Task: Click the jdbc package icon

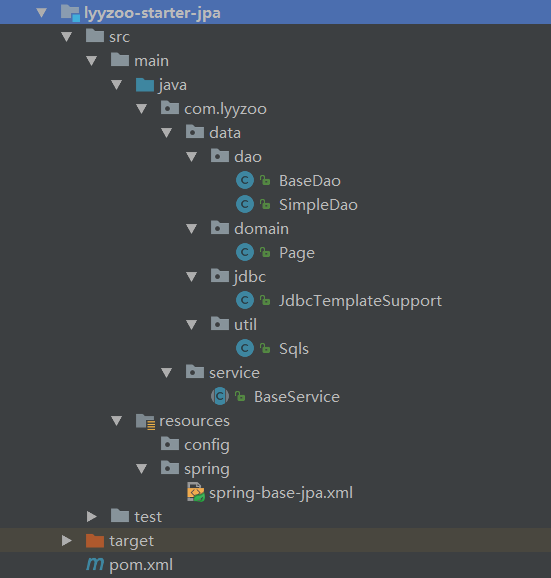Action: [220, 276]
